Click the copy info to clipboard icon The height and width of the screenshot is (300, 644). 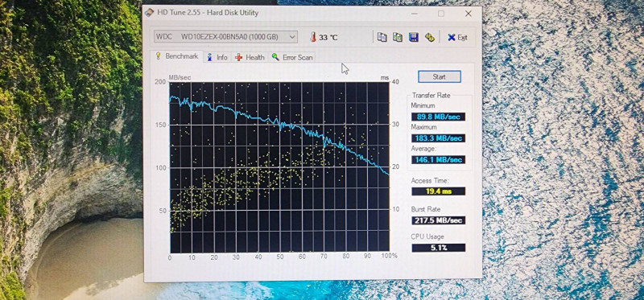pos(382,37)
